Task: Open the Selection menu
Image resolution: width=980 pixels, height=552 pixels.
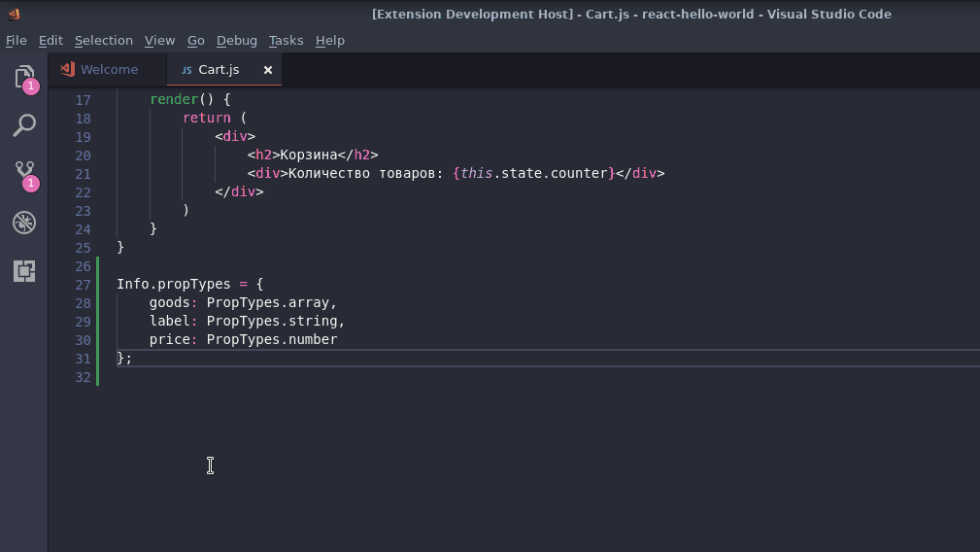Action: [x=103, y=40]
